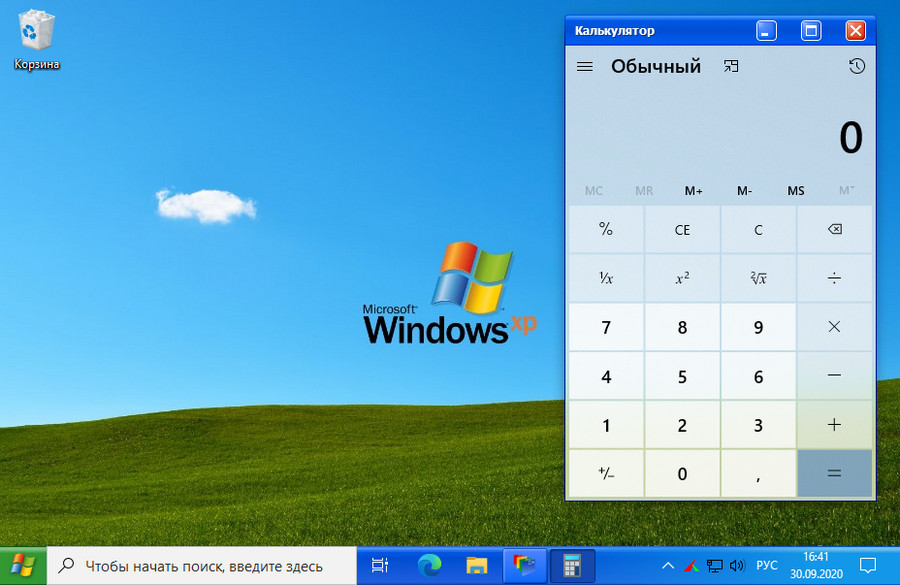This screenshot has width=900, height=585.
Task: Change input language РУС
Action: 767,566
